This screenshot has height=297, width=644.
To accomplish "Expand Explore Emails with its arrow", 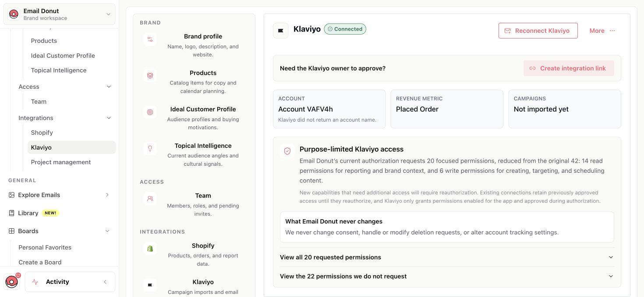I will 107,195.
